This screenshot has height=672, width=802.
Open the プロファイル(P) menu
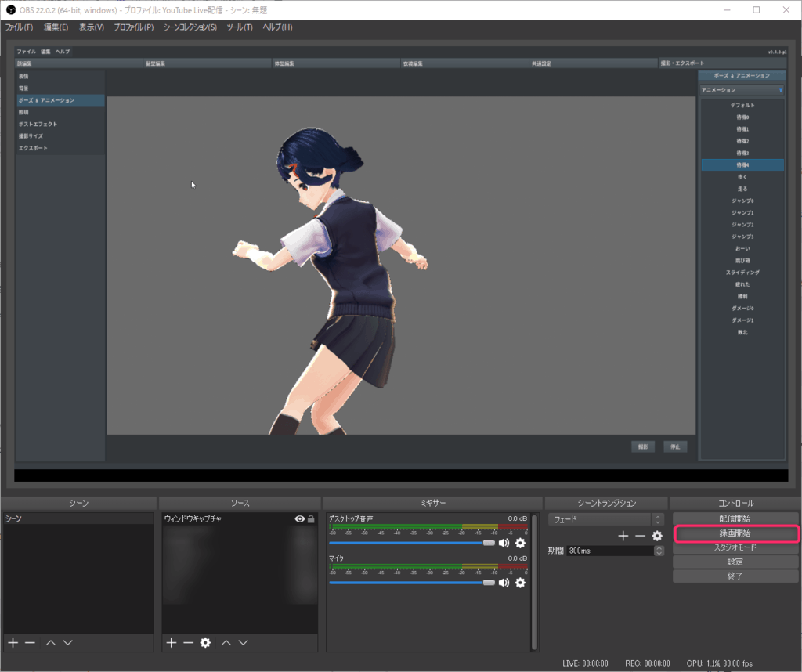tap(133, 27)
